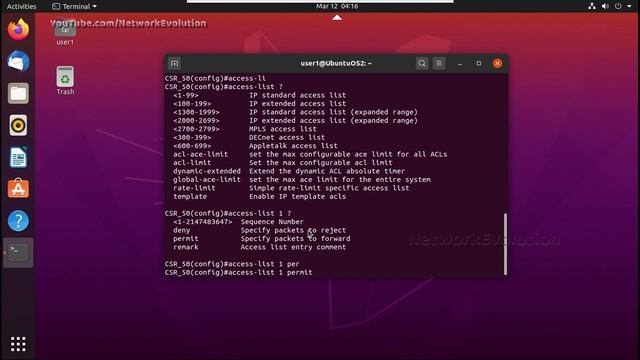The height and width of the screenshot is (360, 640).
Task: Click the 'Appletalk access list' line
Action: [x=256, y=146]
